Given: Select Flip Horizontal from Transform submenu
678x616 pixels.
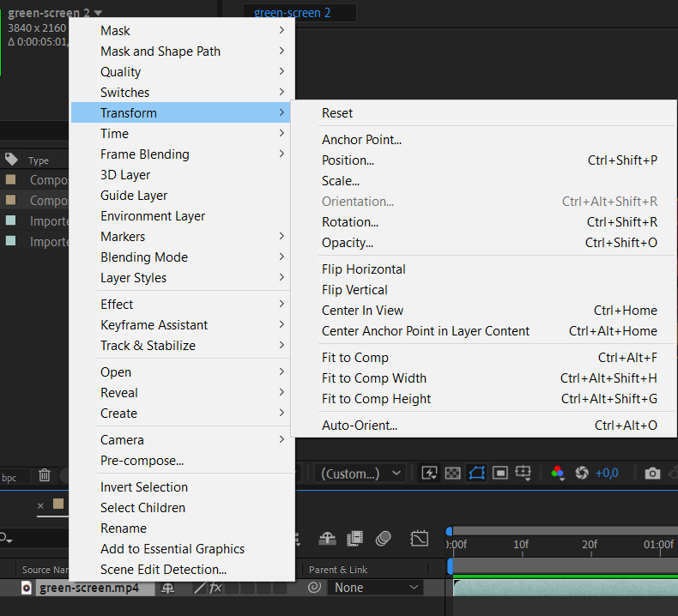Looking at the screenshot, I should pyautogui.click(x=364, y=269).
